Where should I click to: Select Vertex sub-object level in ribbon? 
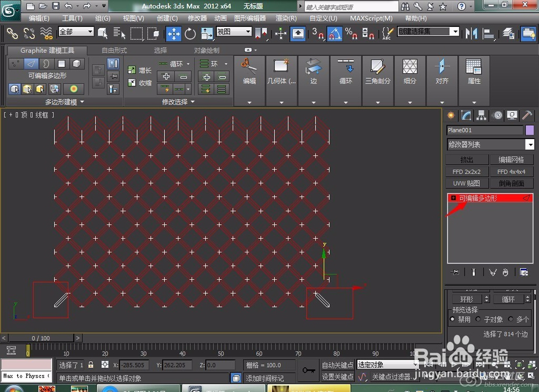click(16, 64)
